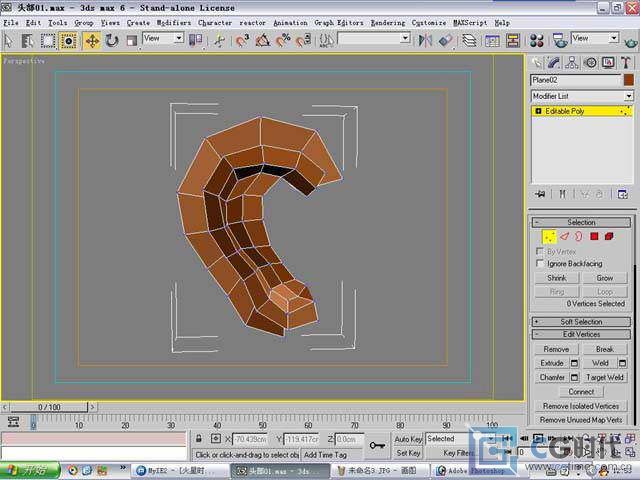
Task: Toggle Selection Lock icon
Action: pos(199,439)
